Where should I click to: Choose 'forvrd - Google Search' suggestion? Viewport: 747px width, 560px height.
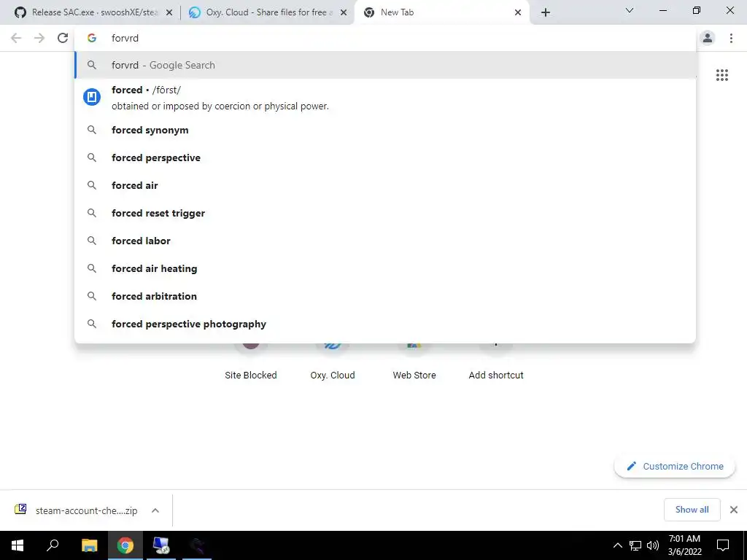[x=385, y=65]
